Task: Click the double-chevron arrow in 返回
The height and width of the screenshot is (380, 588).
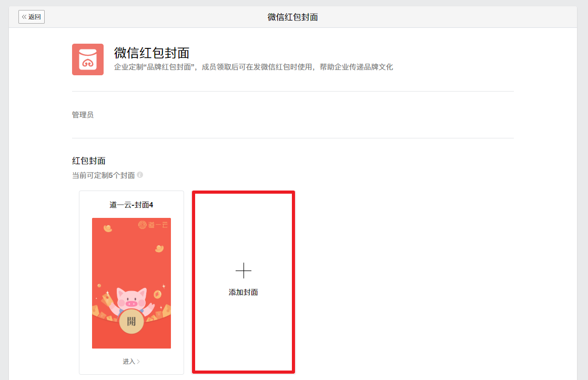Action: pos(24,17)
